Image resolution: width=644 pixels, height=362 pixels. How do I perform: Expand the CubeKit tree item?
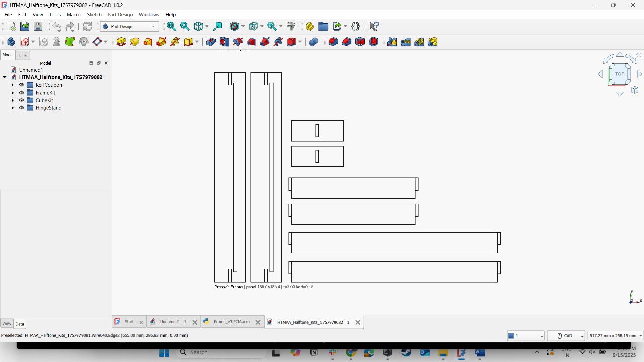point(13,100)
